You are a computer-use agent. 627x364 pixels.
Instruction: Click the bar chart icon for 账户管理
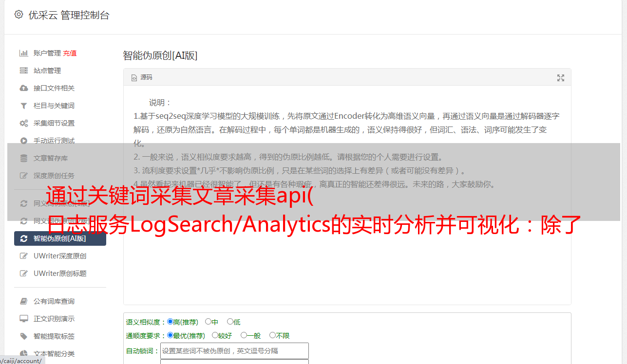[23, 53]
